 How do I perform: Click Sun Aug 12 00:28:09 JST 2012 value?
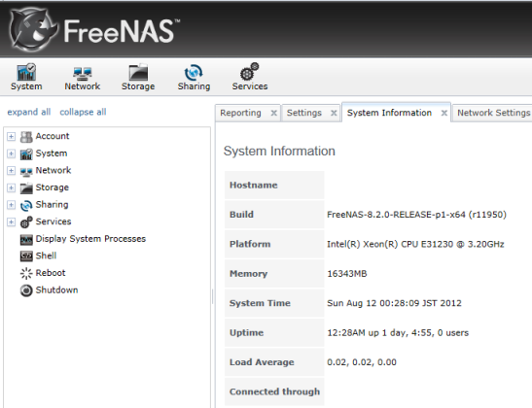(394, 303)
